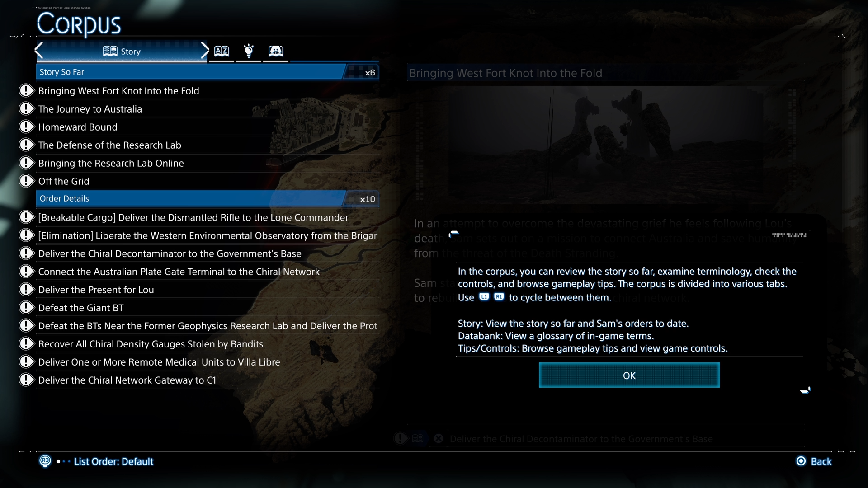Select 'Bringing West Fort Knot Into the Fold' entry

pos(208,91)
